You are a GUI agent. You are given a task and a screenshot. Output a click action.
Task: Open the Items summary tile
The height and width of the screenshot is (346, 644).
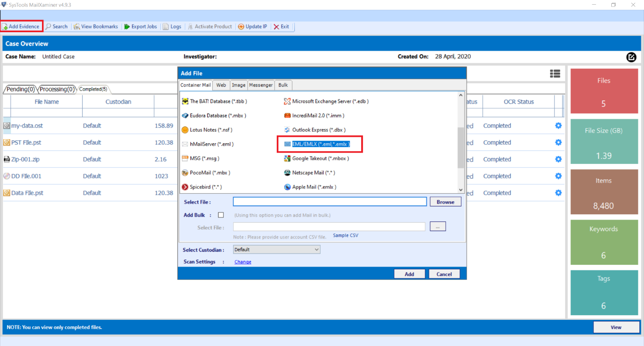pos(603,192)
